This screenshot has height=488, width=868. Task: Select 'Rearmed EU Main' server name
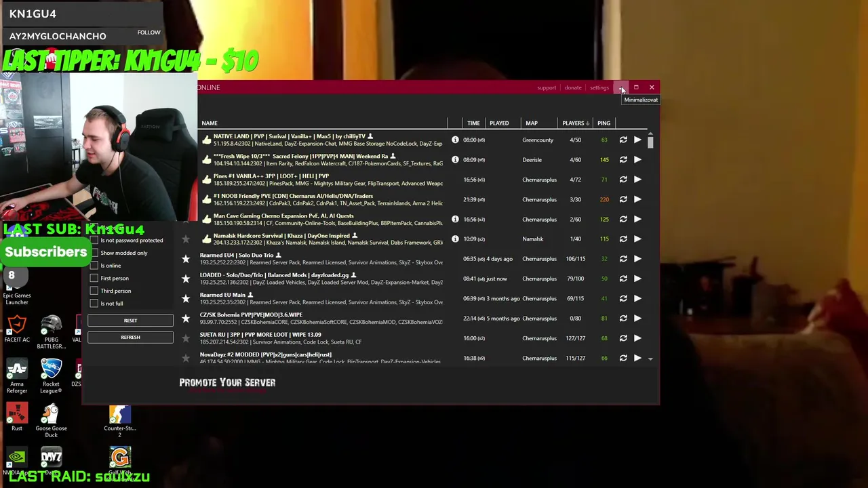tap(222, 295)
